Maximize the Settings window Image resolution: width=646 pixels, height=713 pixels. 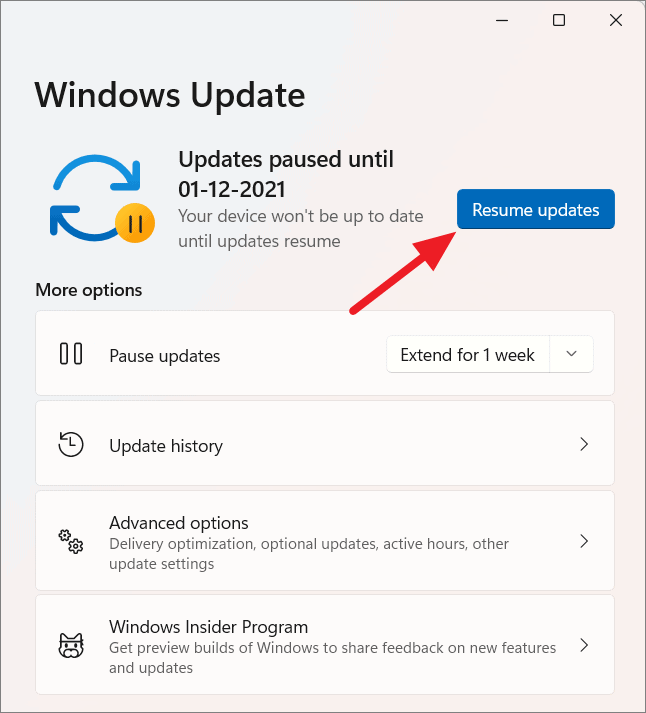point(559,20)
